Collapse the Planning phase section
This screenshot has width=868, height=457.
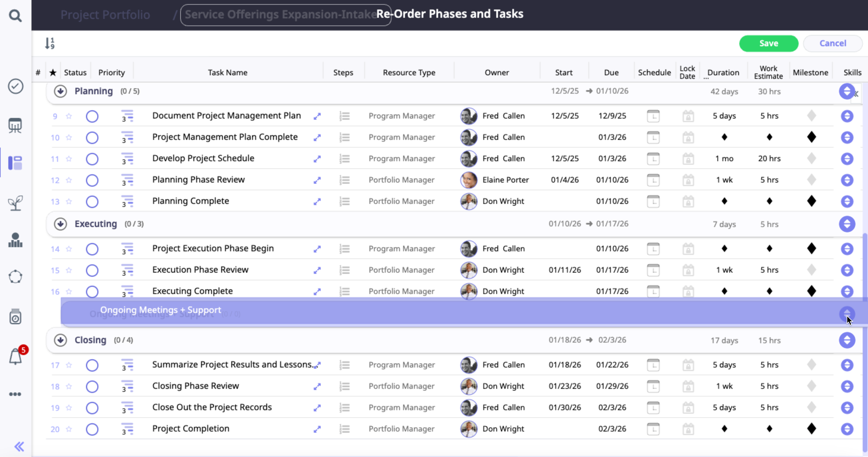(x=60, y=91)
